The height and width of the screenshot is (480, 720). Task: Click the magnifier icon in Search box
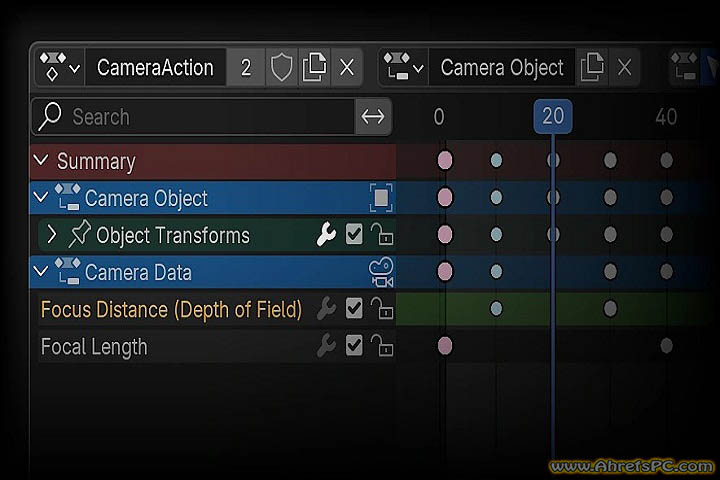(50, 116)
